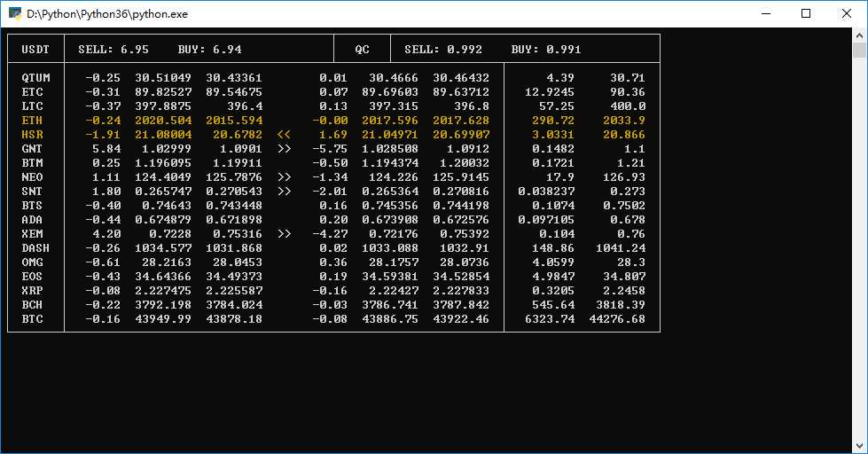Click value 30.51049 in QTUM row
Viewport: 868px width, 454px height.
163,77
